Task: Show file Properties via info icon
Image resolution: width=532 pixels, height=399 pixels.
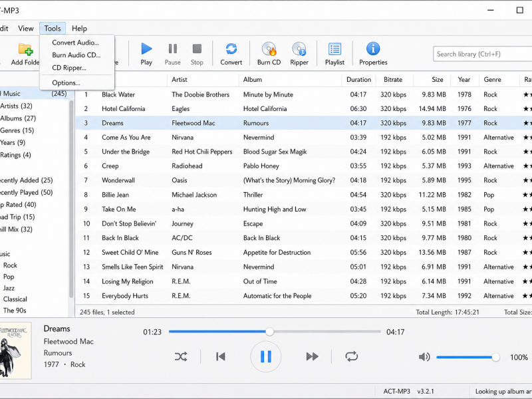Action: [x=373, y=49]
